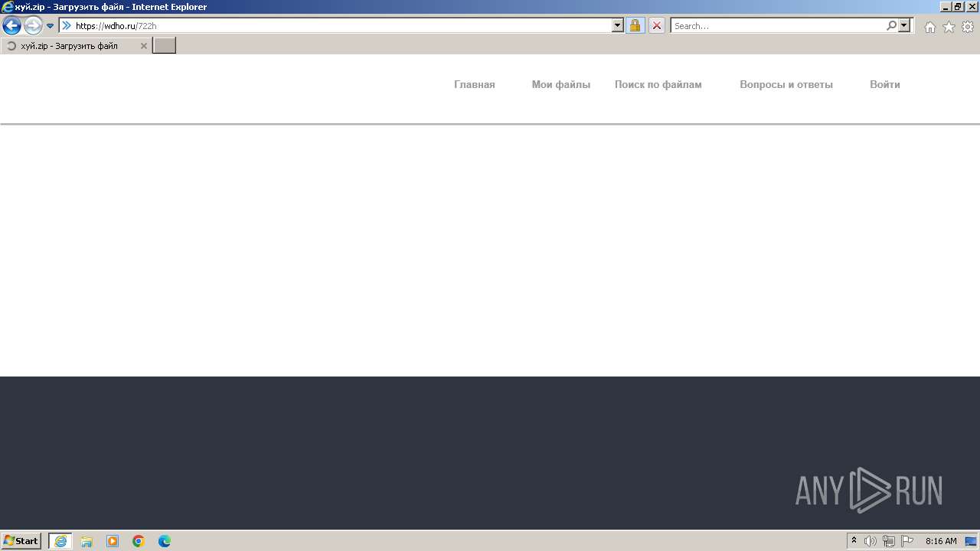The image size is (980, 551).
Task: Stop page loading with the X button
Action: pos(656,26)
